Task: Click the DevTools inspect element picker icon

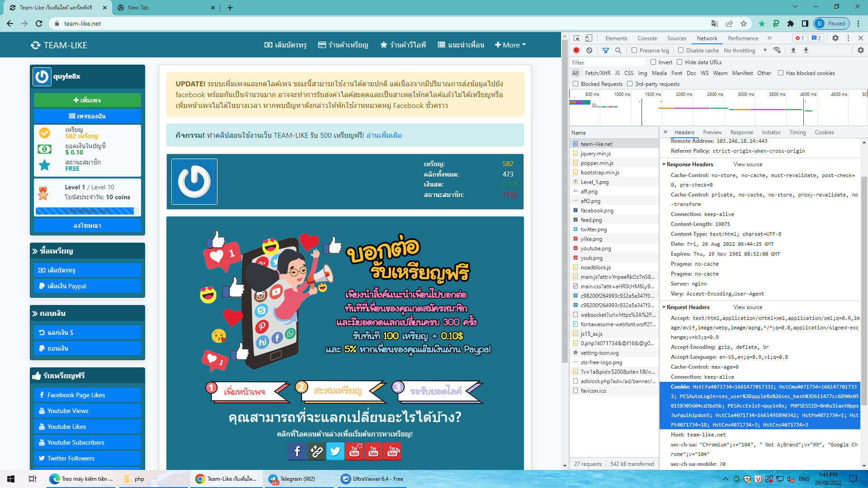Action: click(x=576, y=38)
